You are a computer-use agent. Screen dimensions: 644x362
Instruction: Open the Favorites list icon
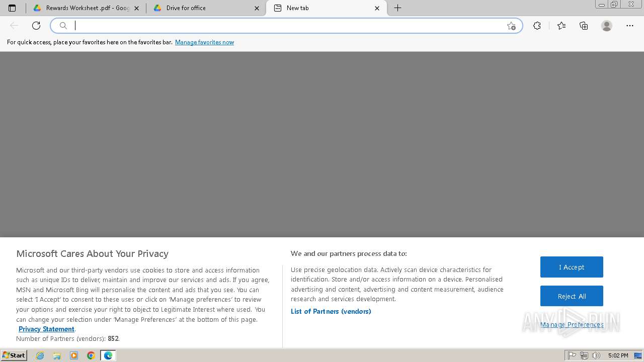(561, 26)
